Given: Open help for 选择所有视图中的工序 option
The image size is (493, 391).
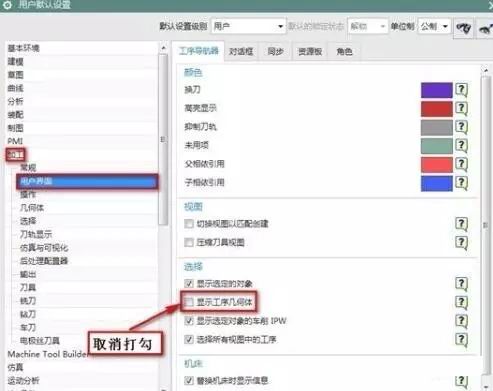Looking at the screenshot, I should 461,340.
